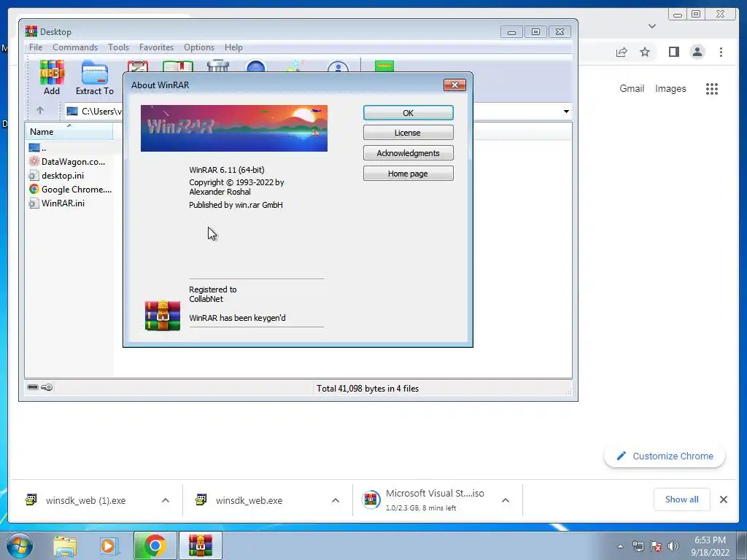Click the taskbar clock showing 6:53 PM
The image size is (747, 560).
click(x=710, y=546)
